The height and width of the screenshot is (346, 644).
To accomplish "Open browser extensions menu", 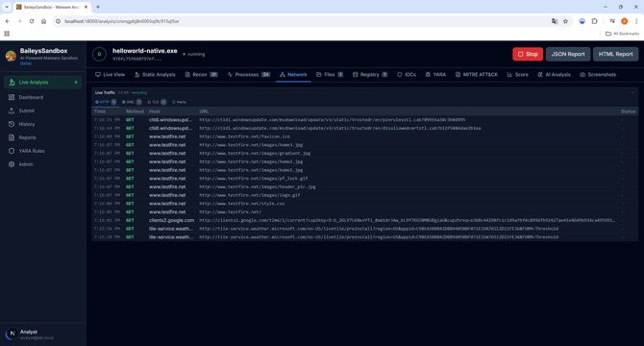I will [594, 21].
